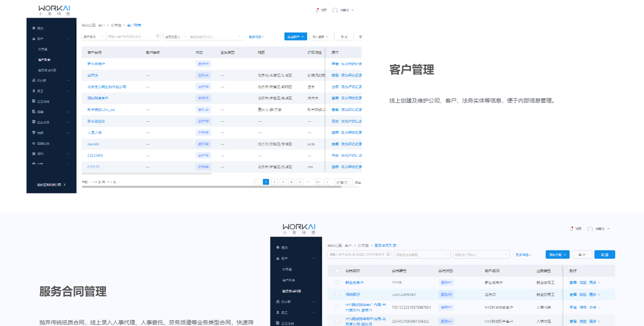The image size is (644, 326).
Task: Expand 更多筛选 above the customer table
Action: (x=256, y=37)
